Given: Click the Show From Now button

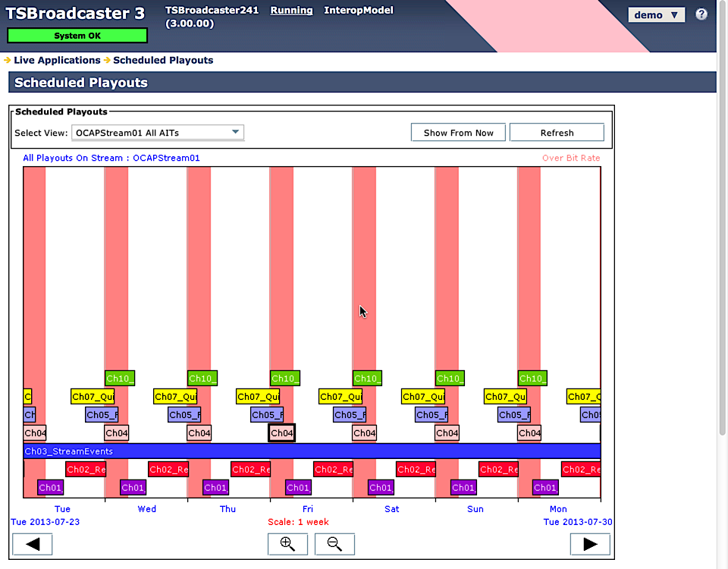Looking at the screenshot, I should click(458, 133).
